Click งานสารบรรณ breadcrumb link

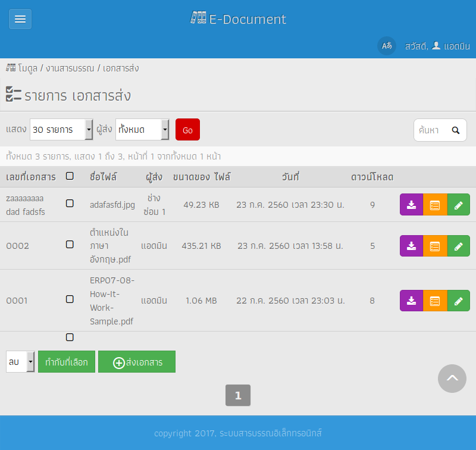pyautogui.click(x=70, y=68)
